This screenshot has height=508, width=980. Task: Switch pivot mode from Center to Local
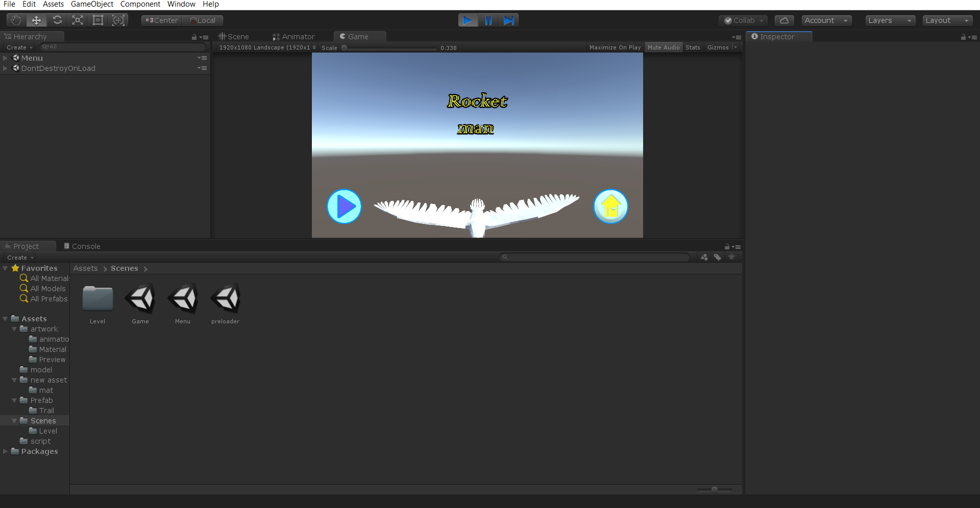coord(203,20)
